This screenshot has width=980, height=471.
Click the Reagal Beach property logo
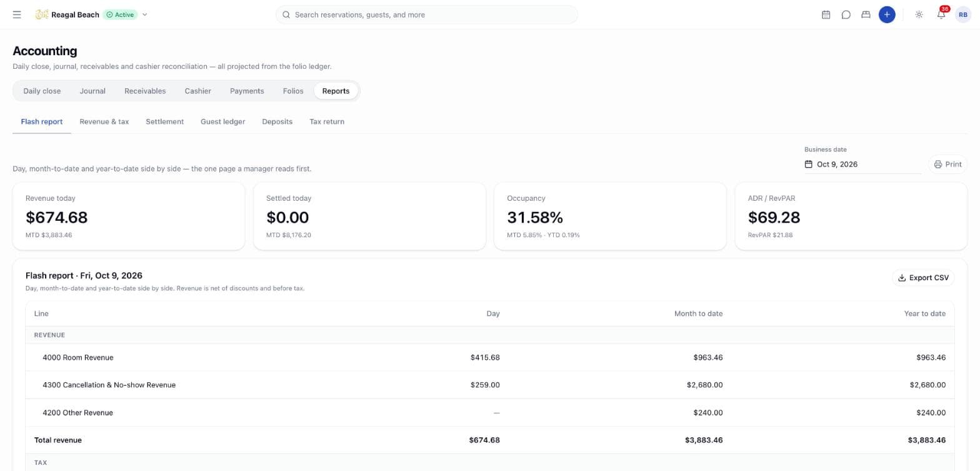click(42, 14)
